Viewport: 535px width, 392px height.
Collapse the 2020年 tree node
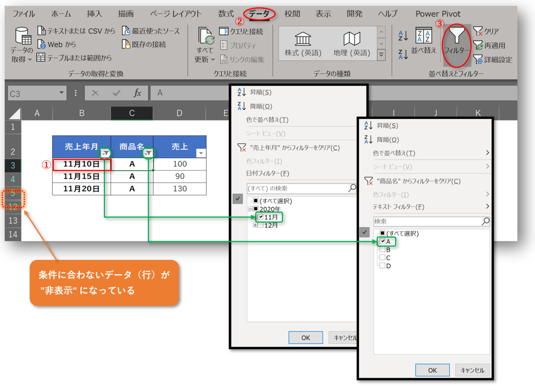point(250,208)
